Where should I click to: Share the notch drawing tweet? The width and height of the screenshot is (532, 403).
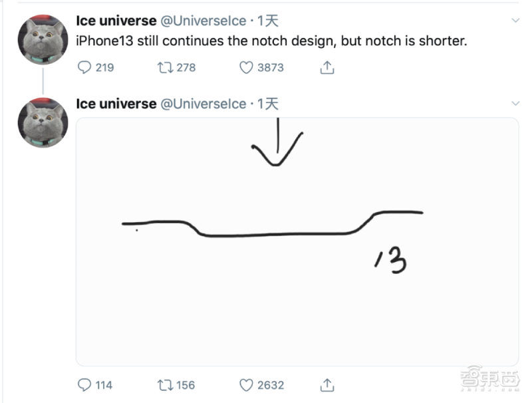tap(327, 384)
